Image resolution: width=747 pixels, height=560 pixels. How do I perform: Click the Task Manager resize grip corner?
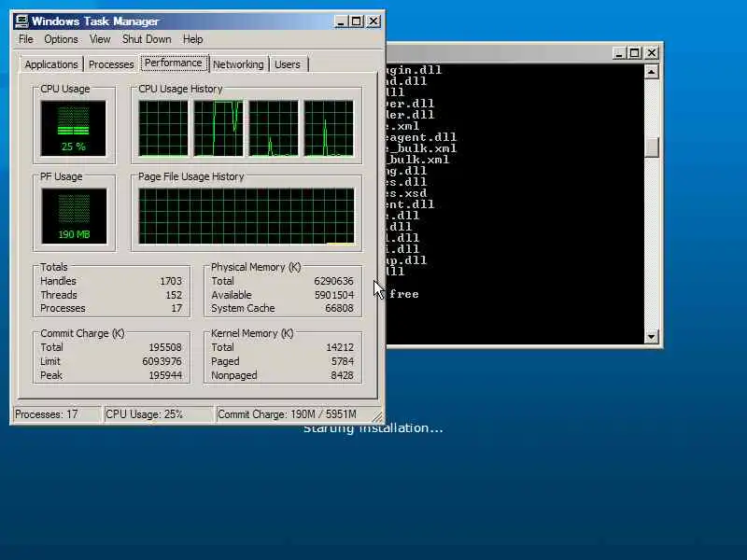[377, 417]
